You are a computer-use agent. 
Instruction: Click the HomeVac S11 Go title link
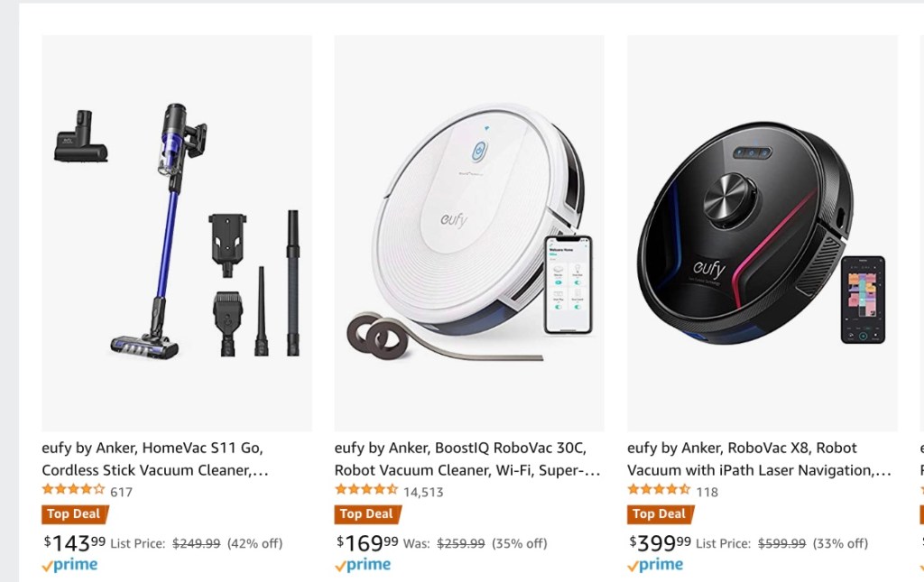pos(155,458)
